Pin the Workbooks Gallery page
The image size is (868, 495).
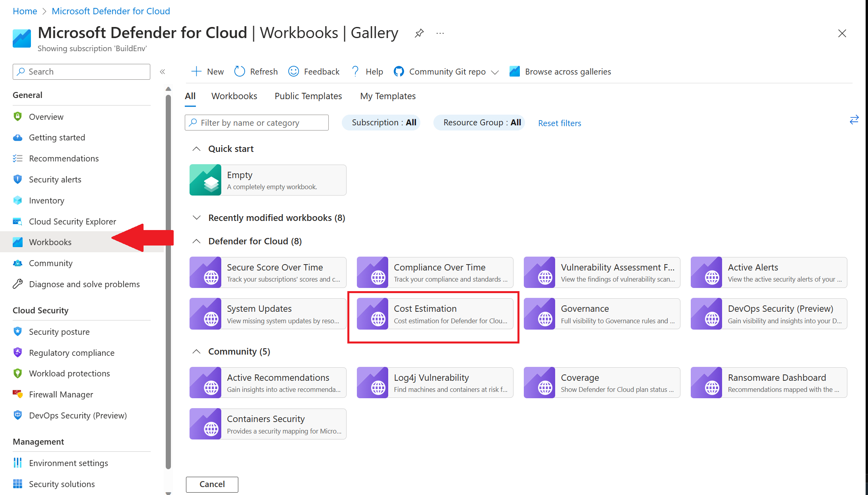419,33
